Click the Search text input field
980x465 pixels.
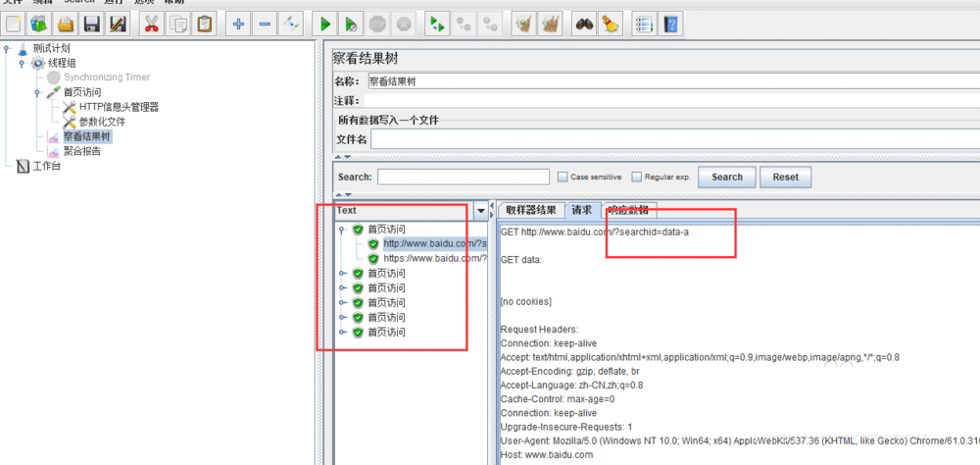tap(463, 178)
